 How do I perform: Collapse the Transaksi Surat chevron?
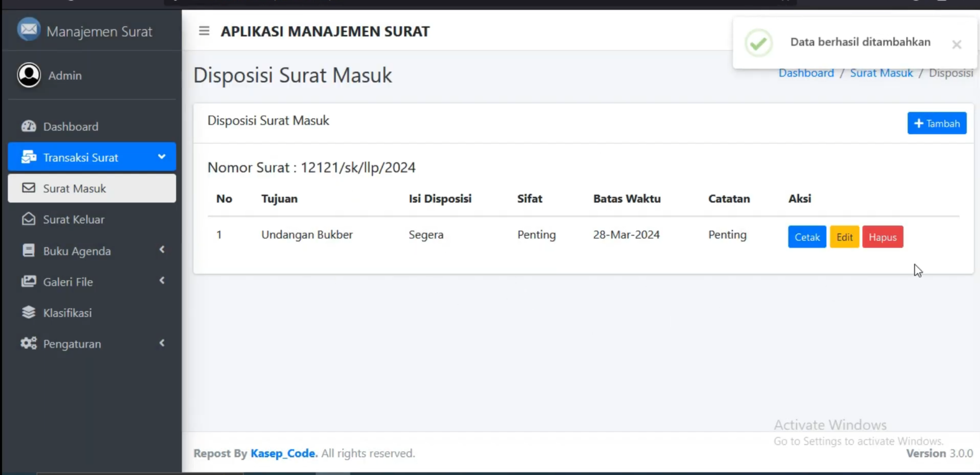coord(162,156)
